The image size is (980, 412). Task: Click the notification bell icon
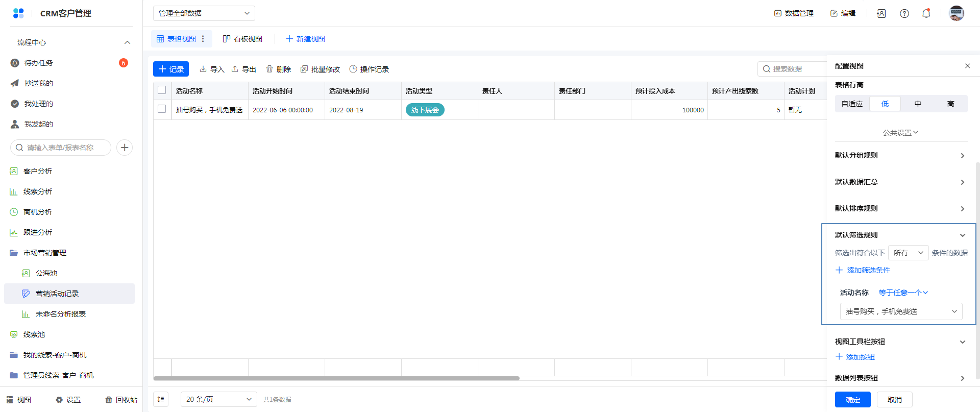click(926, 14)
